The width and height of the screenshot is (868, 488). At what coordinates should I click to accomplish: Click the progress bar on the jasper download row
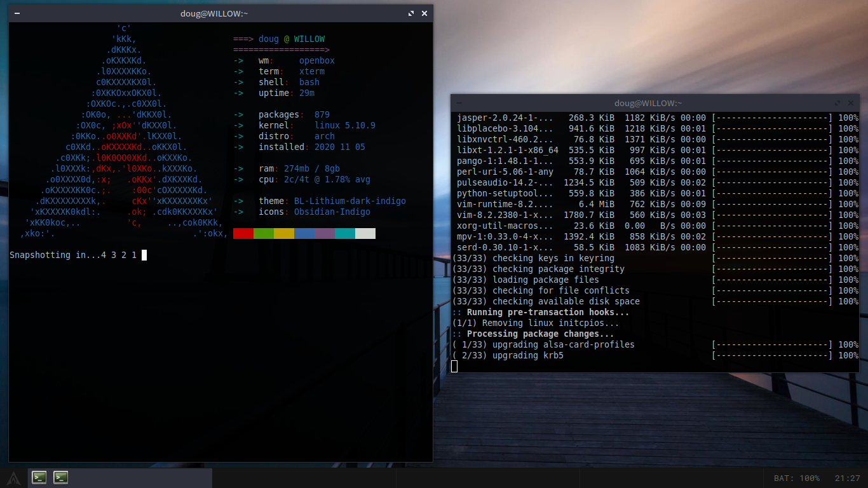(772, 118)
